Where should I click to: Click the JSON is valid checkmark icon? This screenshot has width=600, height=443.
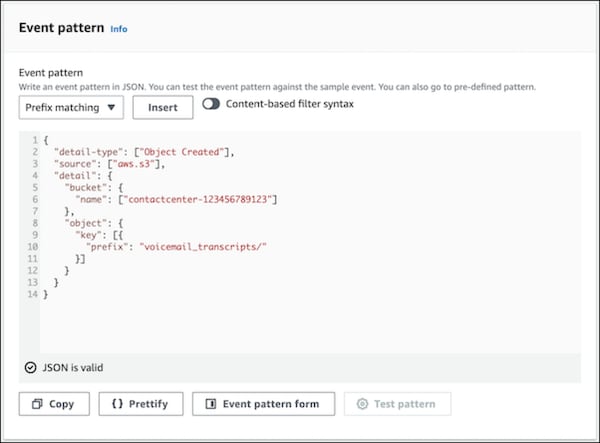pos(31,368)
